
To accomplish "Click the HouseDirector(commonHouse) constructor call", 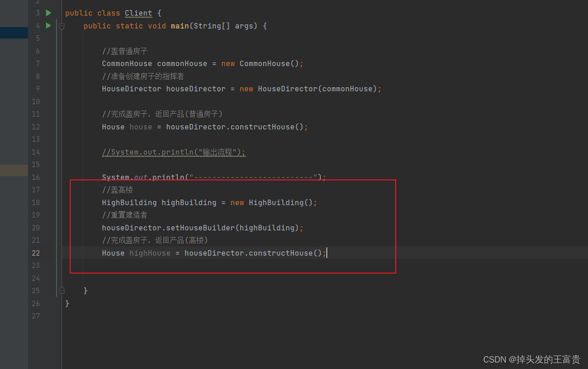I will pyautogui.click(x=317, y=89).
